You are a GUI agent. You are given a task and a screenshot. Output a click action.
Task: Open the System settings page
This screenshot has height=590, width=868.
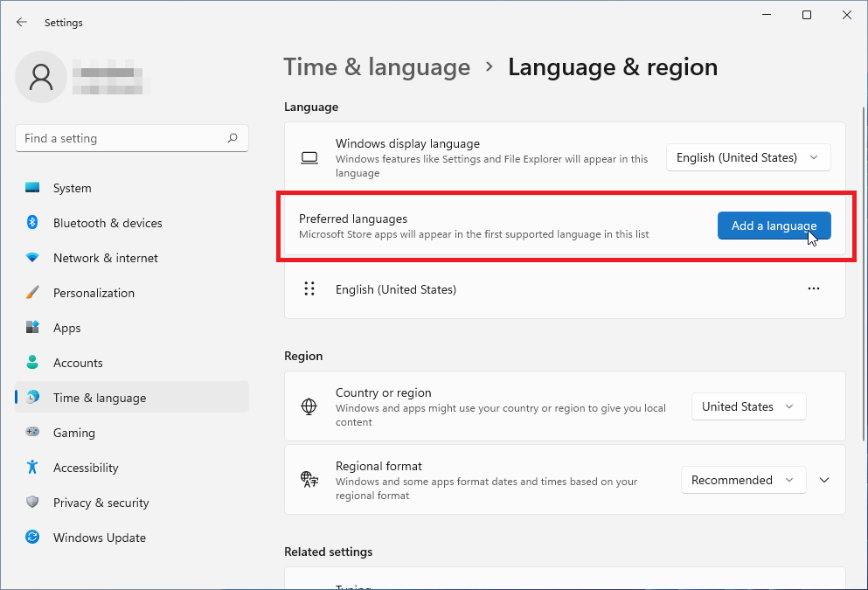[x=132, y=188]
